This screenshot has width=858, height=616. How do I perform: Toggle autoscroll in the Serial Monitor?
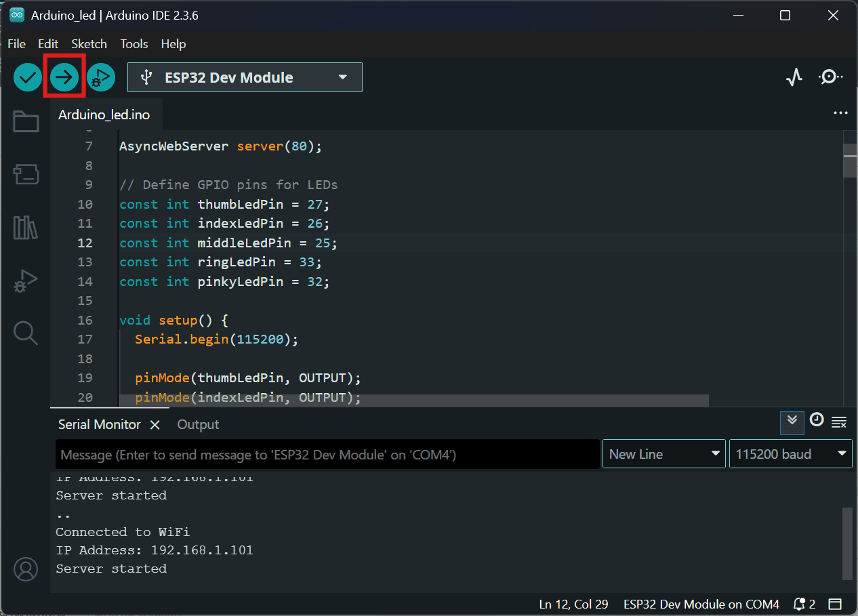[792, 422]
